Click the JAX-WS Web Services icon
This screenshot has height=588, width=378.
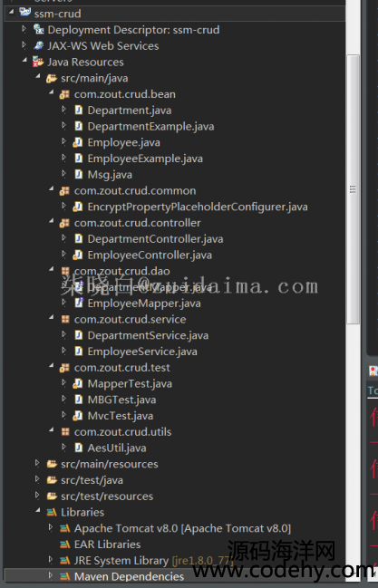coord(39,45)
